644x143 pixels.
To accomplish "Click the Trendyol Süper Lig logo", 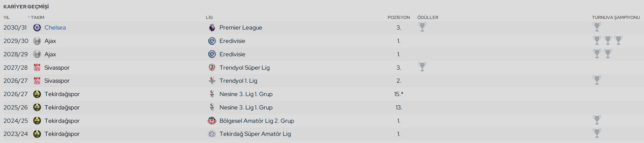I will (212, 68).
